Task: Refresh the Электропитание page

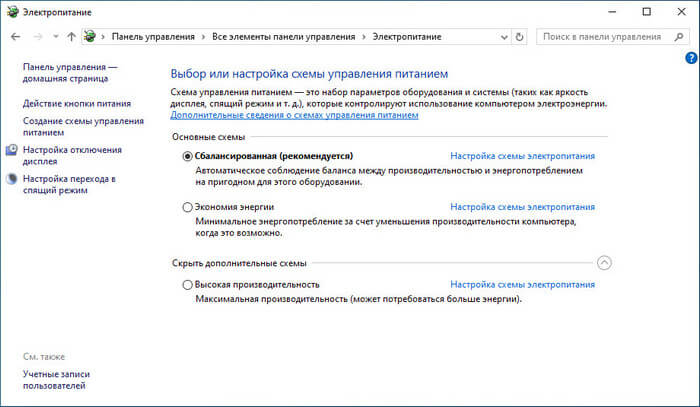Action: (x=519, y=37)
